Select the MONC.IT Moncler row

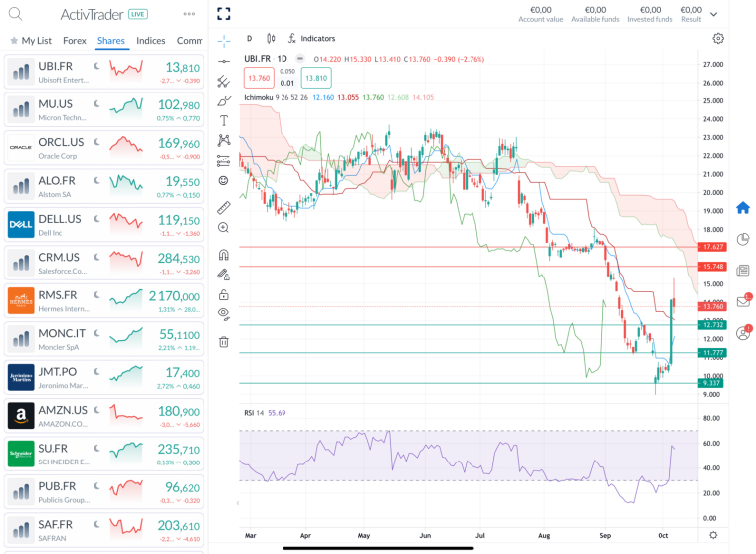click(x=103, y=339)
